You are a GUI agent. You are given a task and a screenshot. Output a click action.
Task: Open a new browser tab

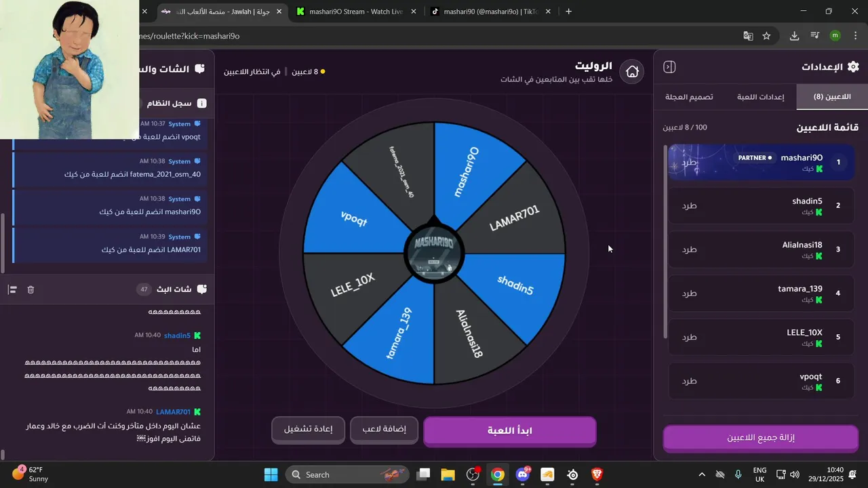[x=568, y=12]
